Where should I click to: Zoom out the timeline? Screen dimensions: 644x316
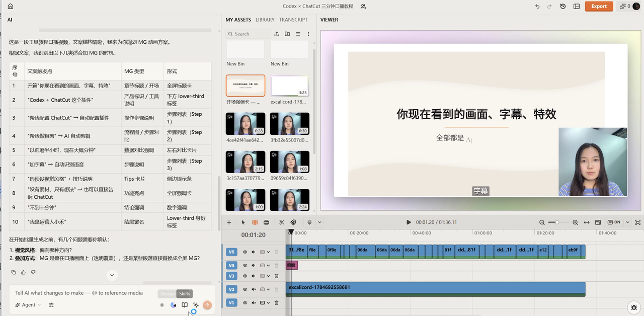click(x=542, y=222)
